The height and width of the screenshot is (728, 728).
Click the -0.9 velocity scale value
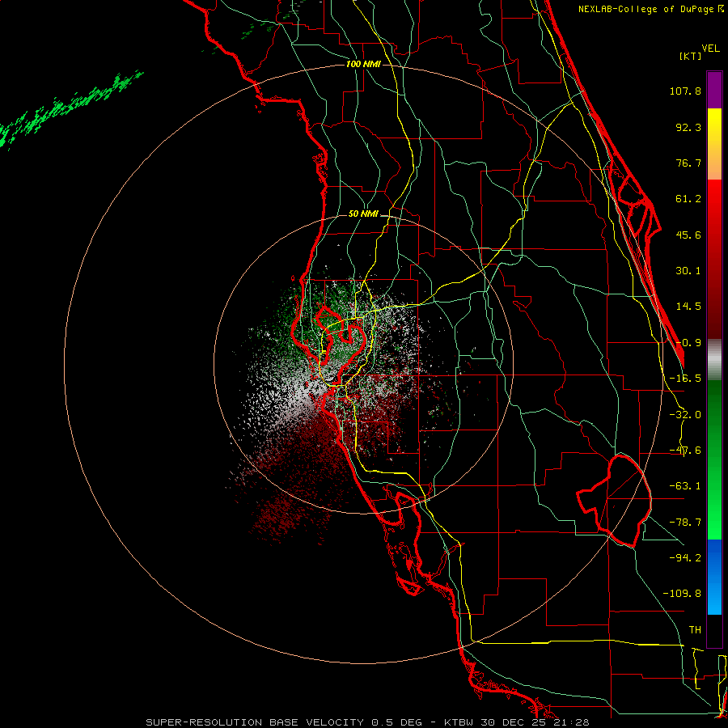tap(688, 343)
